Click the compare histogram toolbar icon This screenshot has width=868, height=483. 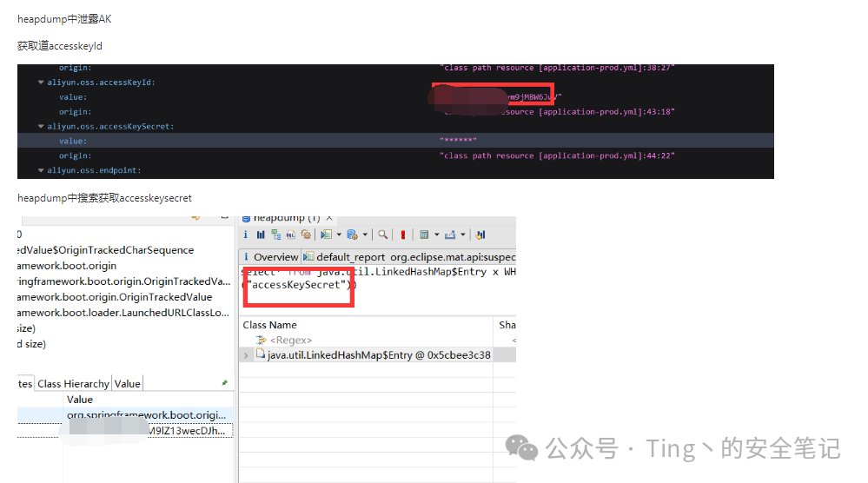[x=480, y=235]
